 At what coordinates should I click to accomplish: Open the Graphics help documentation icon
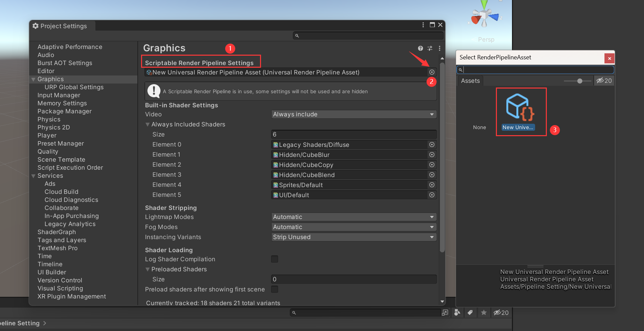coord(421,48)
